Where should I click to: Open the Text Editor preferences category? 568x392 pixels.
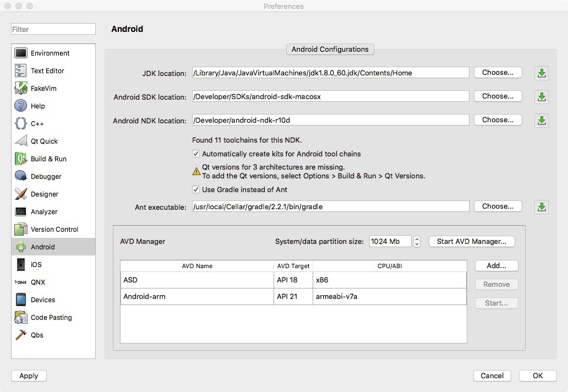tap(53, 70)
